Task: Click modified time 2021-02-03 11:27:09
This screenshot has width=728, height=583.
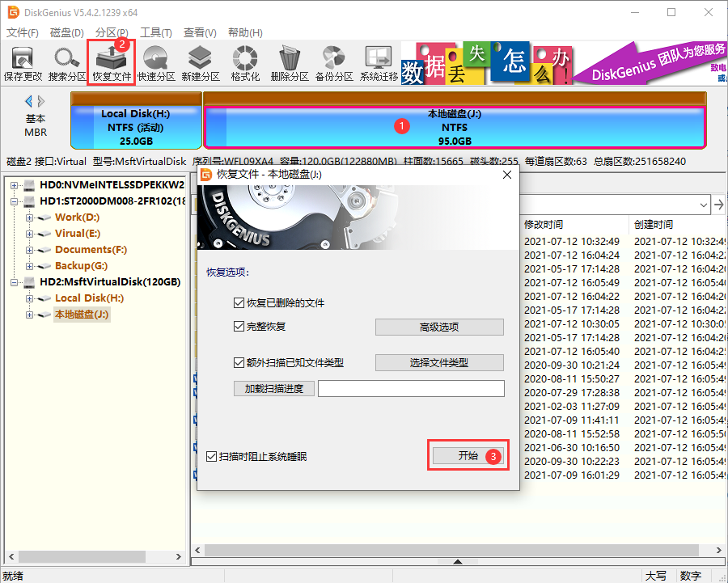Action: [x=572, y=407]
